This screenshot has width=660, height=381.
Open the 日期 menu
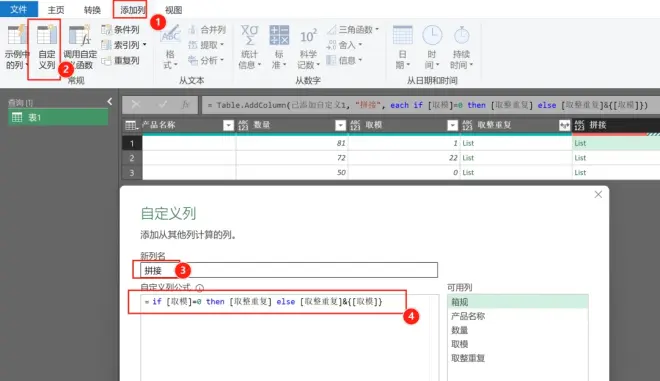click(x=403, y=47)
